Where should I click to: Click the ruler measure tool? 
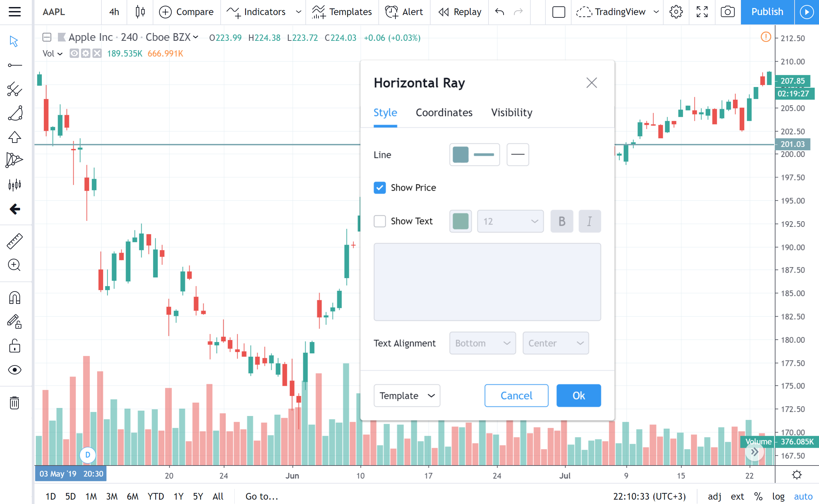(15, 241)
